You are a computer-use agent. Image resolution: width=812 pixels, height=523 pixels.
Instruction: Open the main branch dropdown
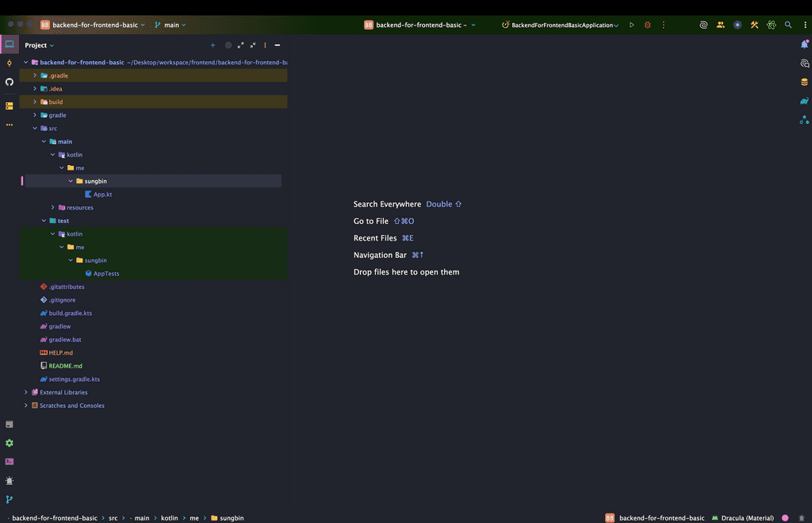tap(170, 25)
